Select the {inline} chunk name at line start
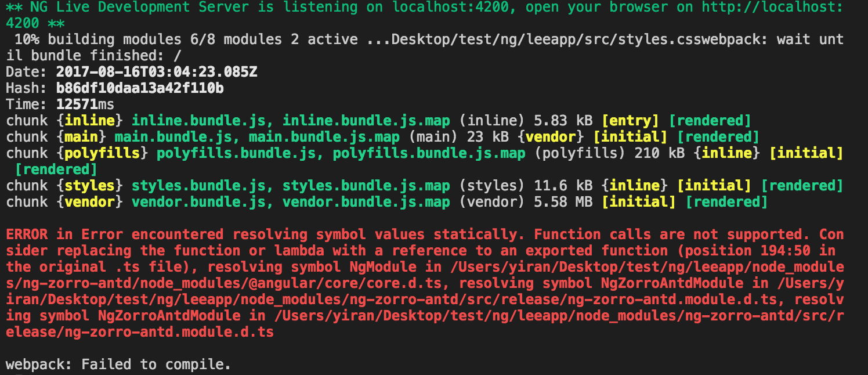Screen dimensions: 868x375 pyautogui.click(x=89, y=121)
